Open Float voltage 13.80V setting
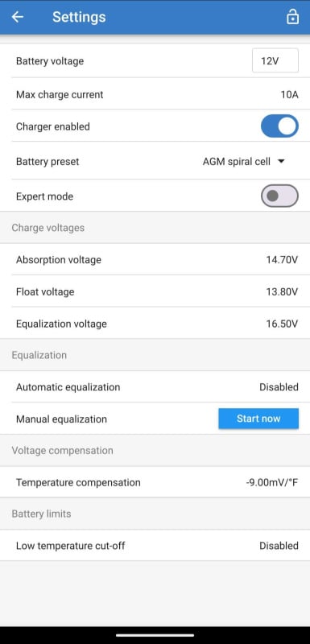 coord(155,291)
